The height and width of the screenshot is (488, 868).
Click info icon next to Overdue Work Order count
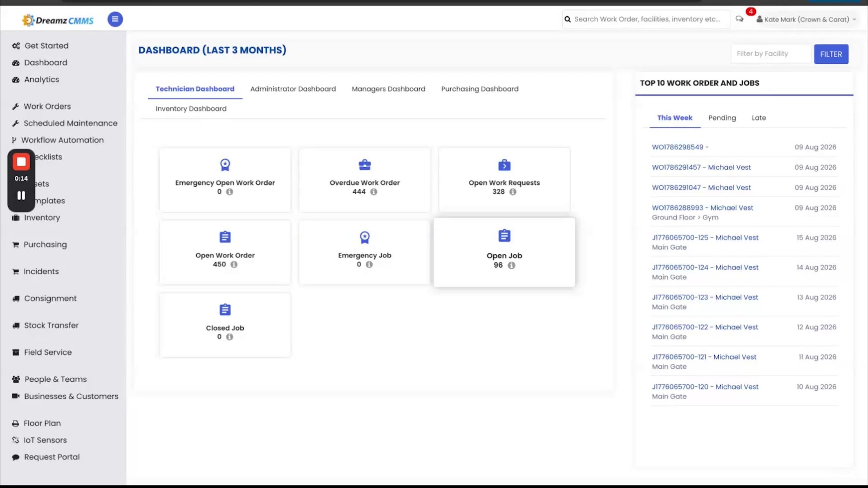point(374,192)
